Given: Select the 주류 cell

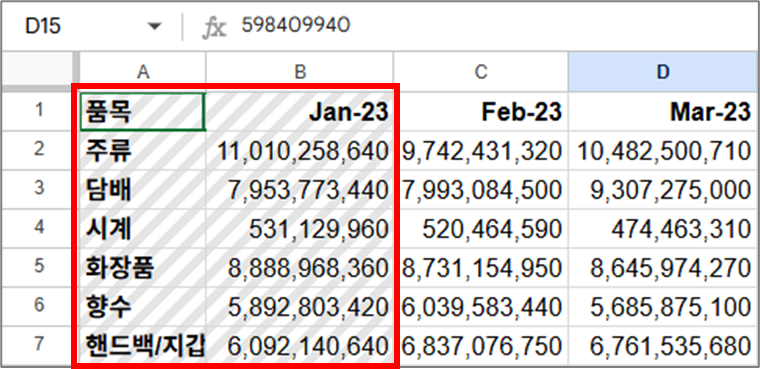Looking at the screenshot, I should (x=142, y=150).
